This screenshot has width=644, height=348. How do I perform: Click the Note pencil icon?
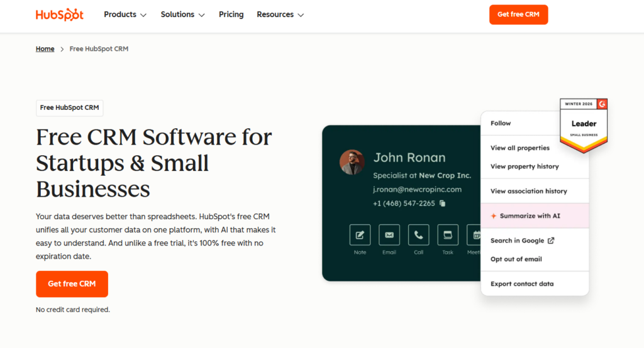click(360, 235)
